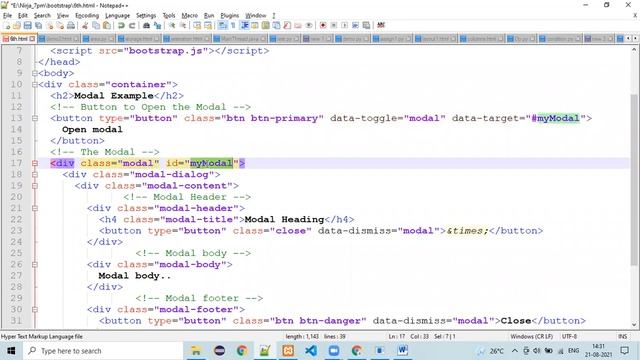Image resolution: width=640 pixels, height=360 pixels.
Task: Toggle Show All Characters pilcrow icon
Action: pos(233,25)
